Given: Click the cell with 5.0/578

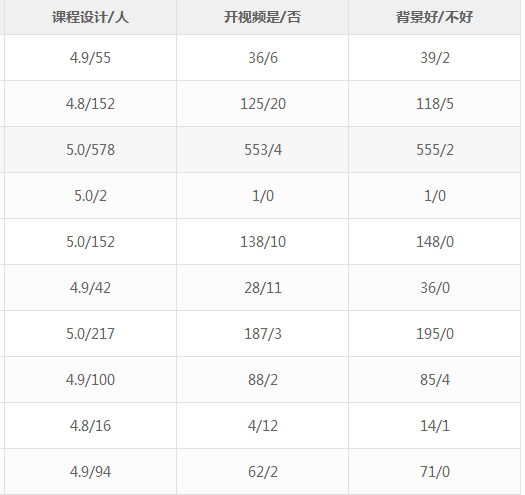Looking at the screenshot, I should coord(90,150).
